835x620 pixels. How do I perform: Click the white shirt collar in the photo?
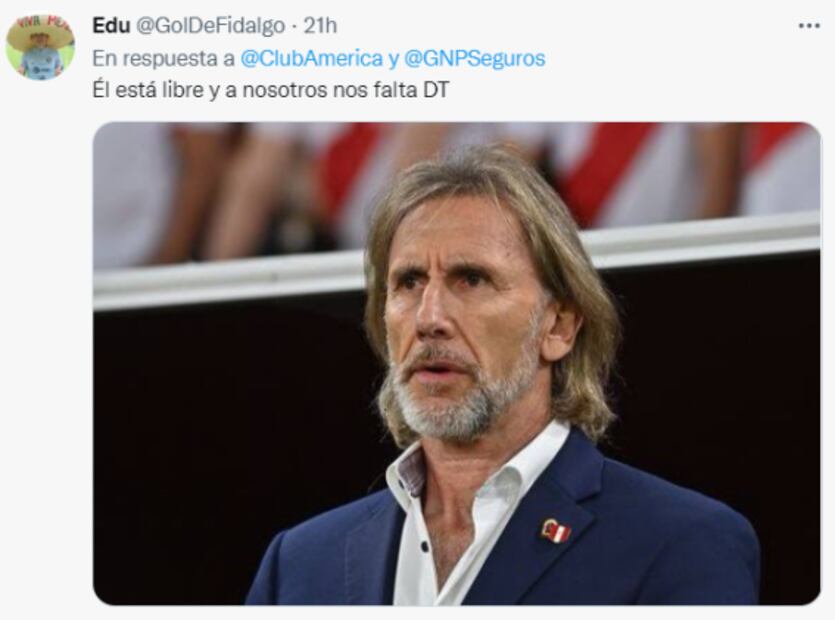(x=412, y=477)
